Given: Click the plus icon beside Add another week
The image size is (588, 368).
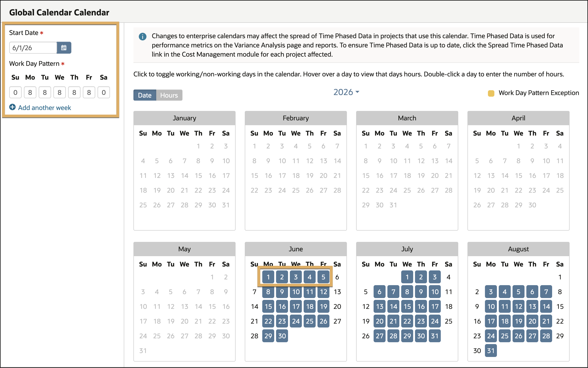Looking at the screenshot, I should tap(12, 107).
